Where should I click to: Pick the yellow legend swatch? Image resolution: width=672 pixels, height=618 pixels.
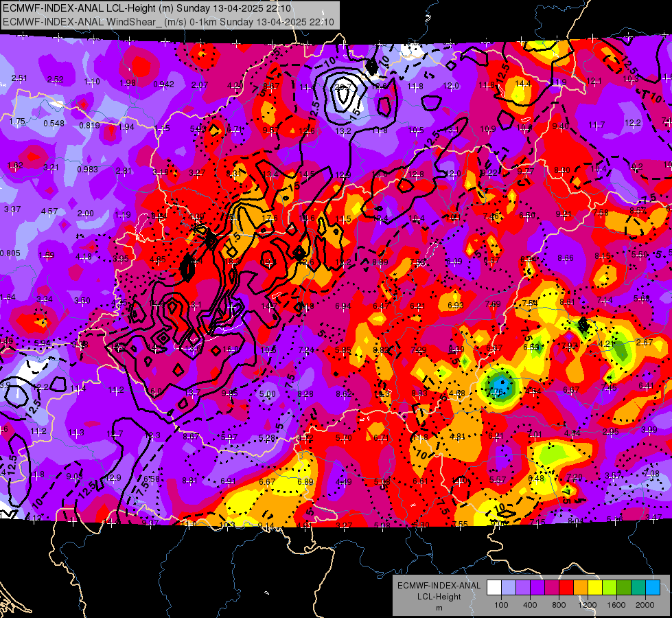click(595, 587)
